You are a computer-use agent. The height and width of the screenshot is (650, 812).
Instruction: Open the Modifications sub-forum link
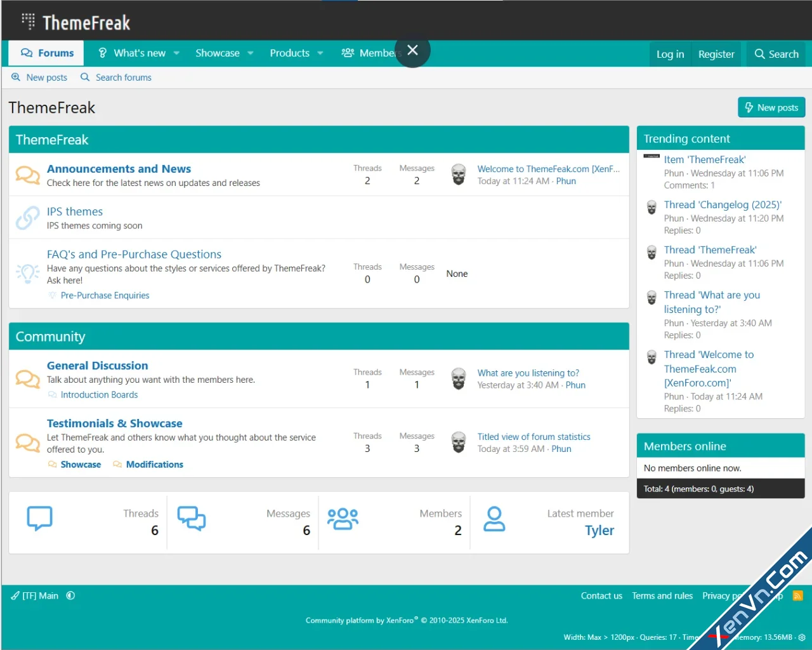pos(155,465)
